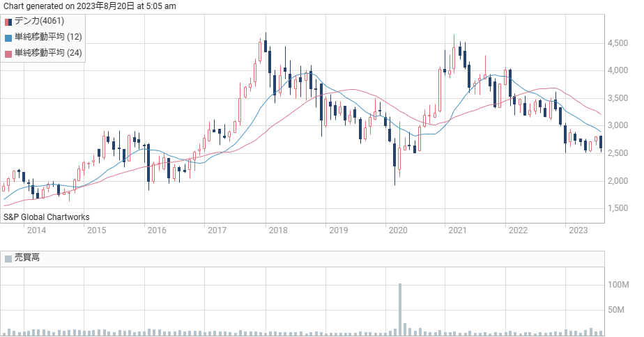This screenshot has height=337, width=644.
Task: Click the 2,500 price axis label
Action: [618, 153]
